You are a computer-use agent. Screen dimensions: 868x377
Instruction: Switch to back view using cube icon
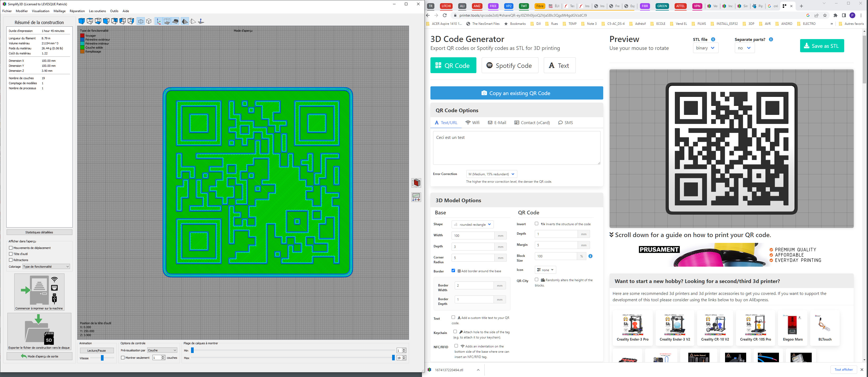click(115, 21)
